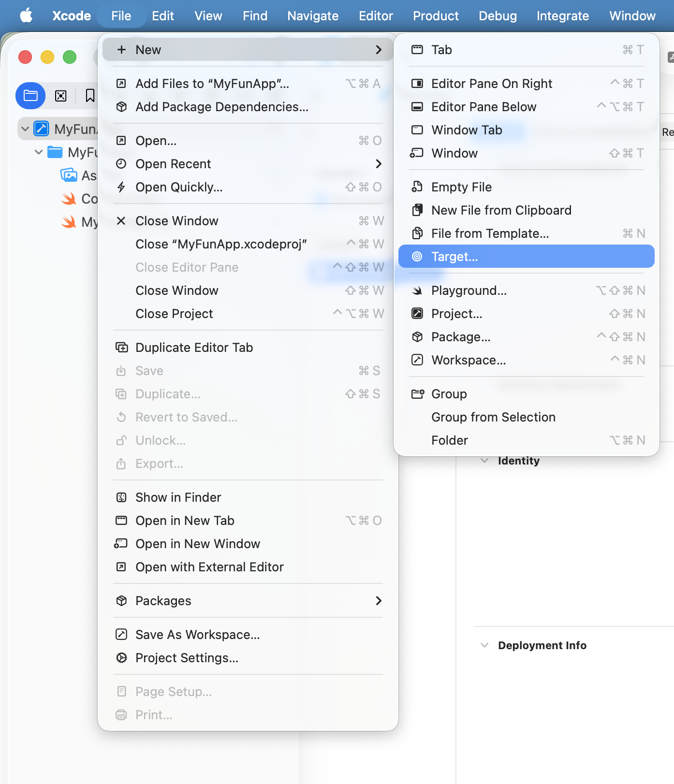Select the Project navigator folder icon

tap(30, 96)
